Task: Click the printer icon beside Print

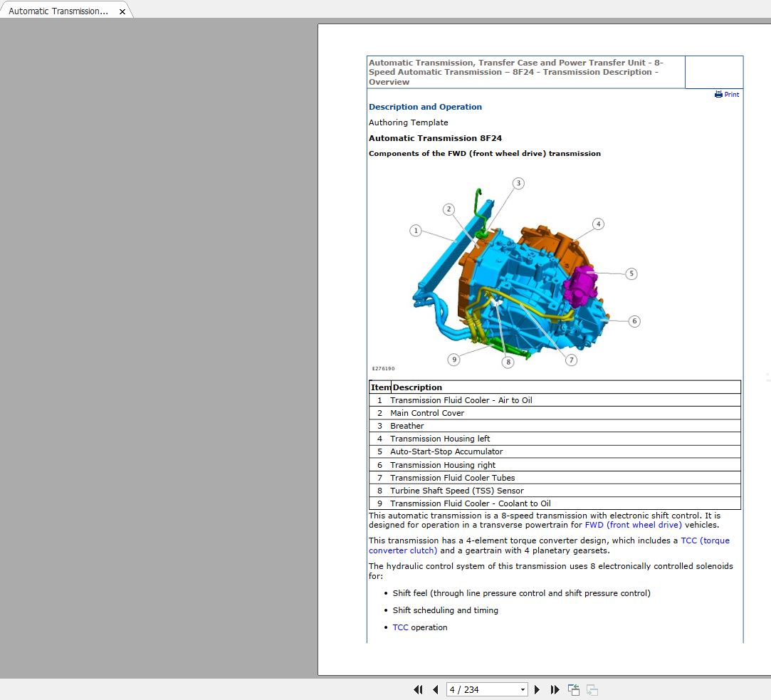Action: point(718,94)
